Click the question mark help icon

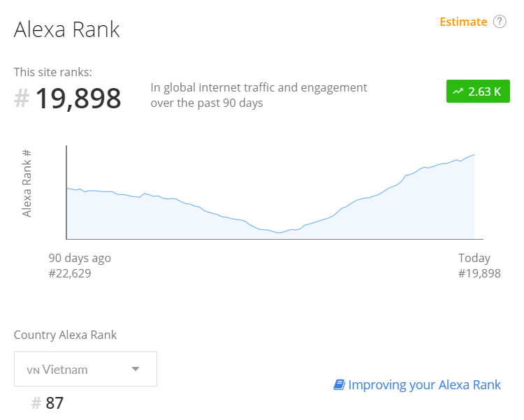pyautogui.click(x=500, y=22)
